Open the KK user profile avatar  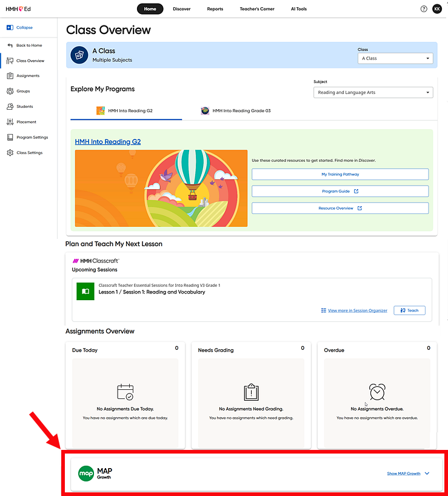437,9
